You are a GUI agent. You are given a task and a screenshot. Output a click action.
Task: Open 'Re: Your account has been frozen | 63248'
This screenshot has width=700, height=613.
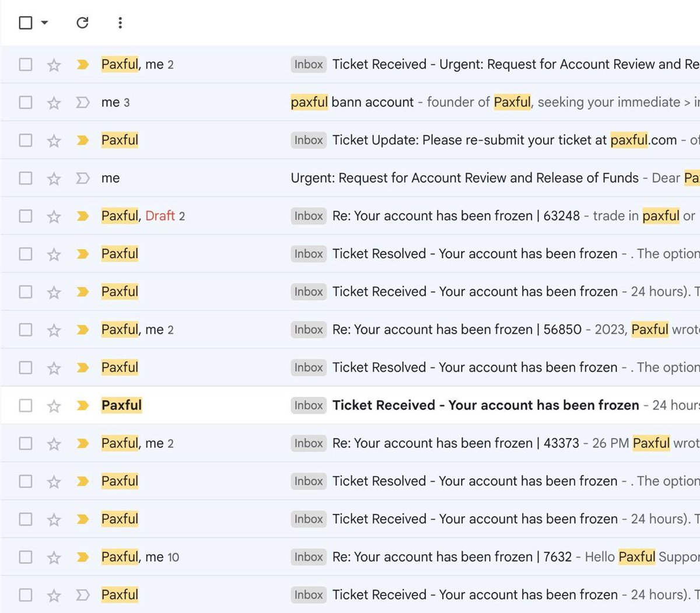[456, 216]
